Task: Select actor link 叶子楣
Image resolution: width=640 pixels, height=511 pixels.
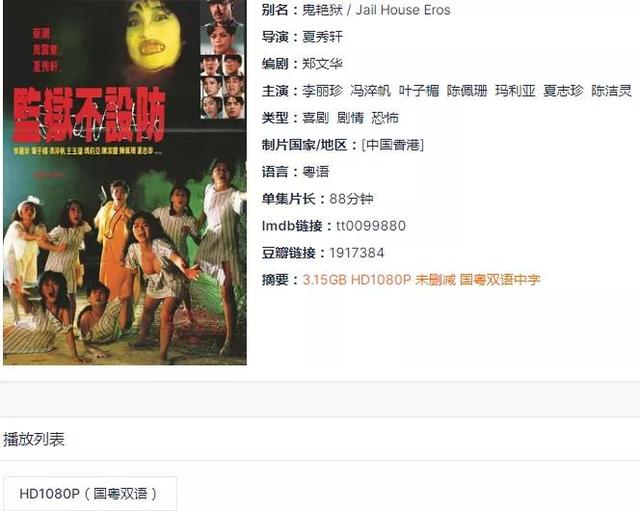Action: coord(419,91)
